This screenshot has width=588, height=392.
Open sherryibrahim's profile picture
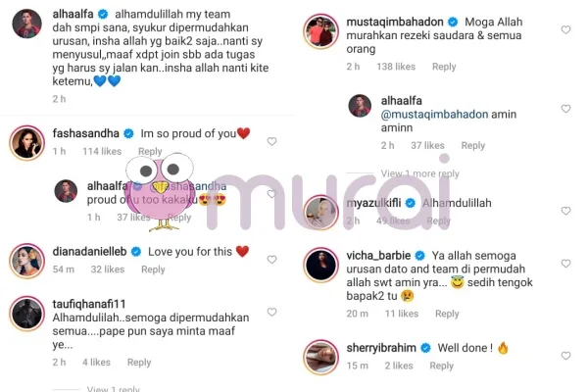(320, 357)
